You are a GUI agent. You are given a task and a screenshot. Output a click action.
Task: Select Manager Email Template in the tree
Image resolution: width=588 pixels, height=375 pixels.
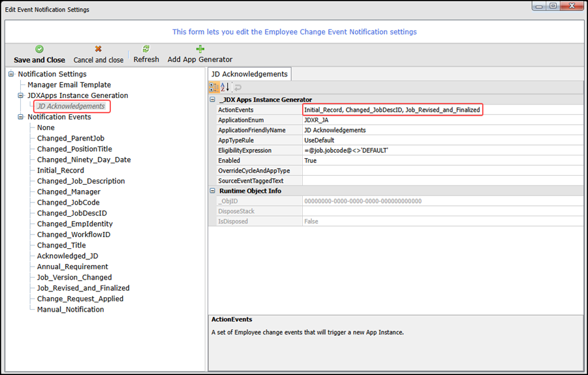tap(69, 85)
